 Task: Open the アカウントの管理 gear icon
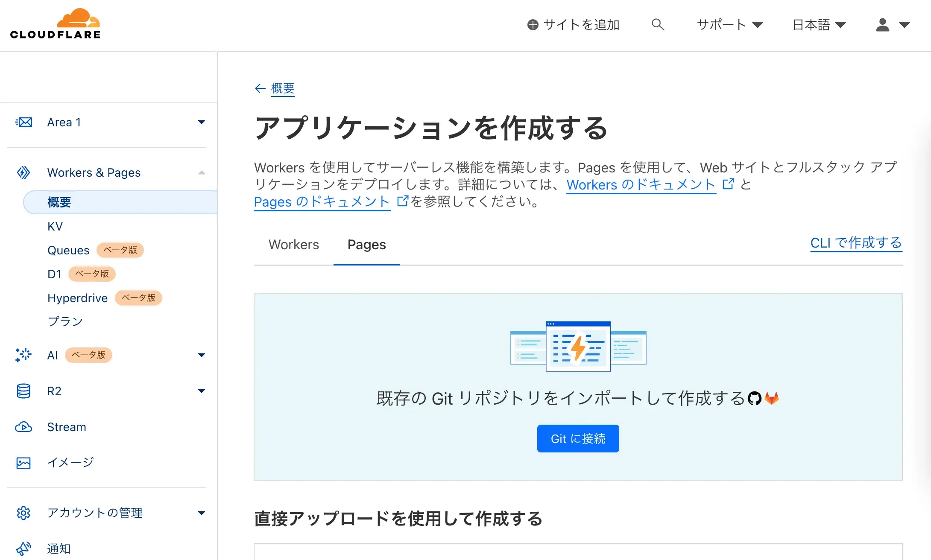click(x=23, y=513)
